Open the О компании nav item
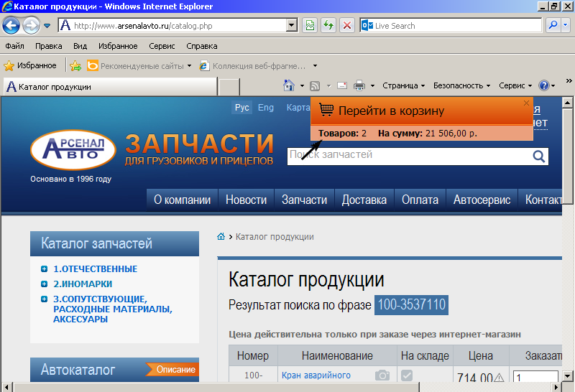Viewport: 575px width, 392px height. [x=183, y=200]
